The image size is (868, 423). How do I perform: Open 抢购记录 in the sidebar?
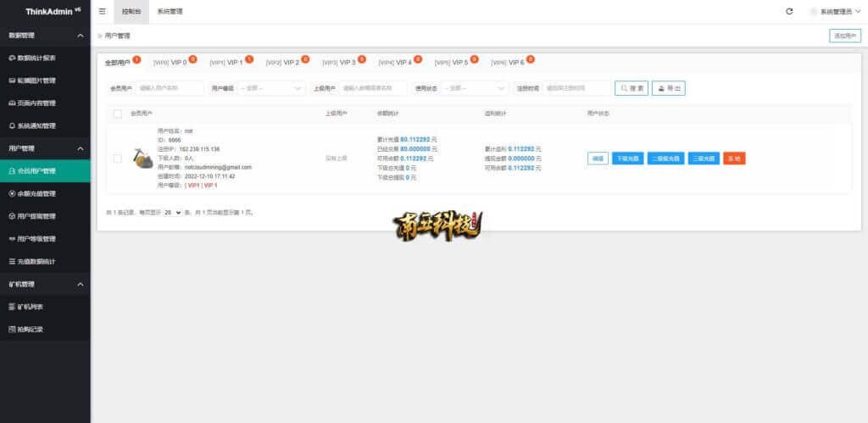click(31, 329)
